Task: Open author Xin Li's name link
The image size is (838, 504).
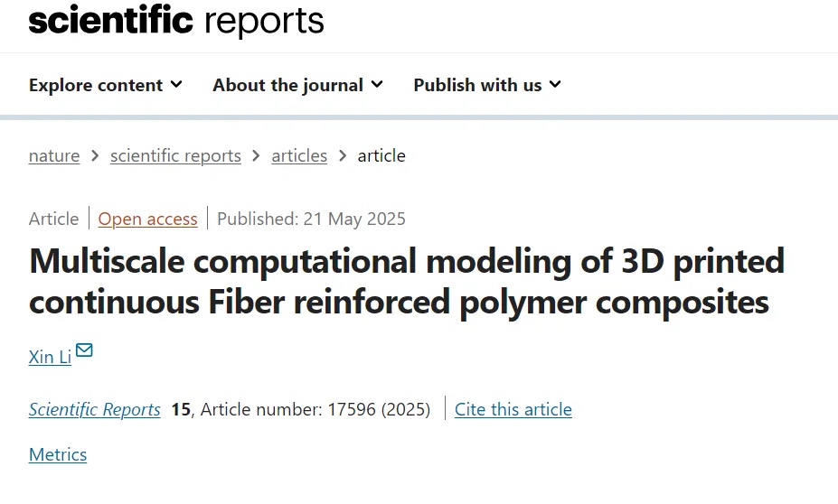Action: pyautogui.click(x=50, y=357)
